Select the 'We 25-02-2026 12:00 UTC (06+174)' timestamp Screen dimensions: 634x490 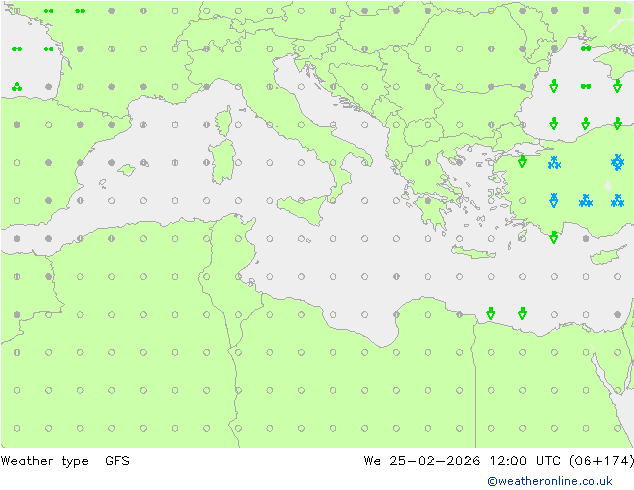click(498, 461)
